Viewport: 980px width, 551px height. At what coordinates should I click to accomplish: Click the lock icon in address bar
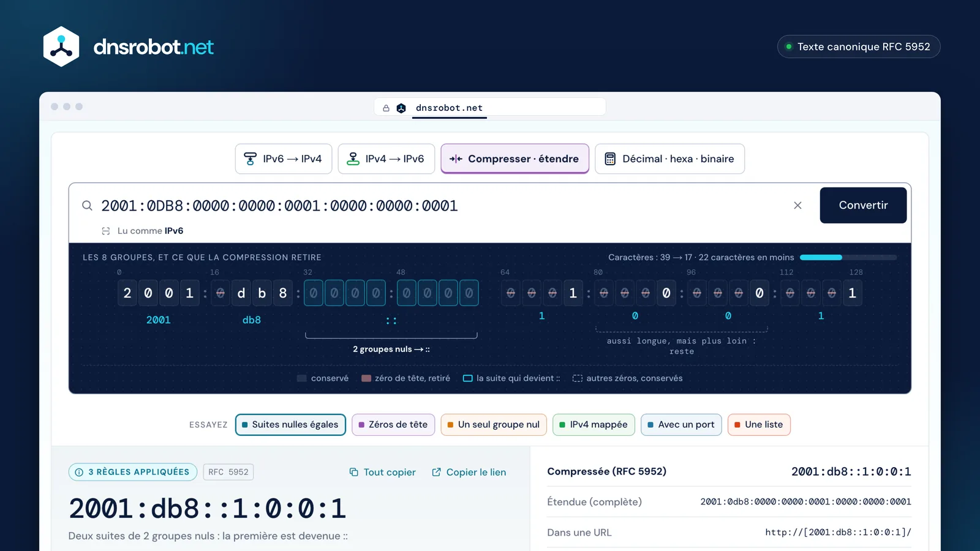(x=386, y=108)
